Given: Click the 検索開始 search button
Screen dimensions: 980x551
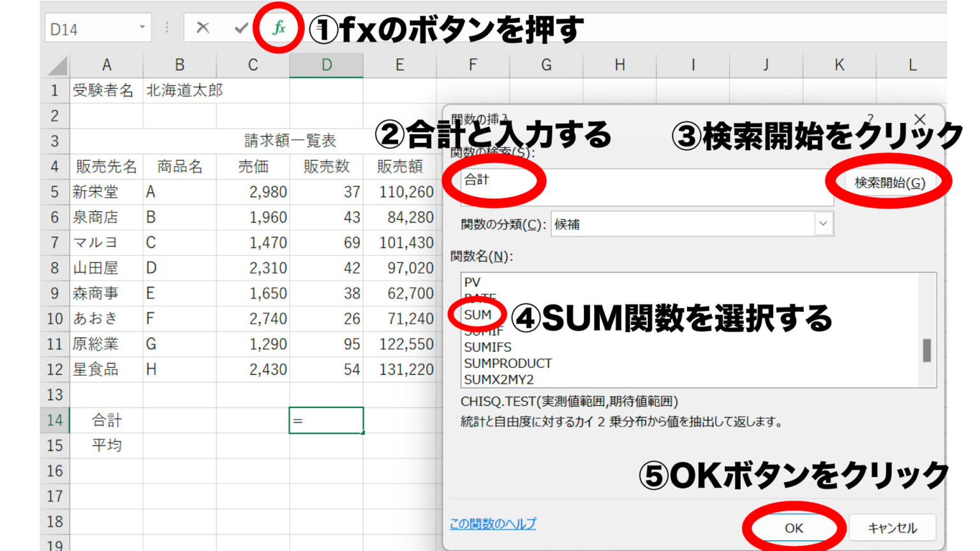Looking at the screenshot, I should [889, 183].
